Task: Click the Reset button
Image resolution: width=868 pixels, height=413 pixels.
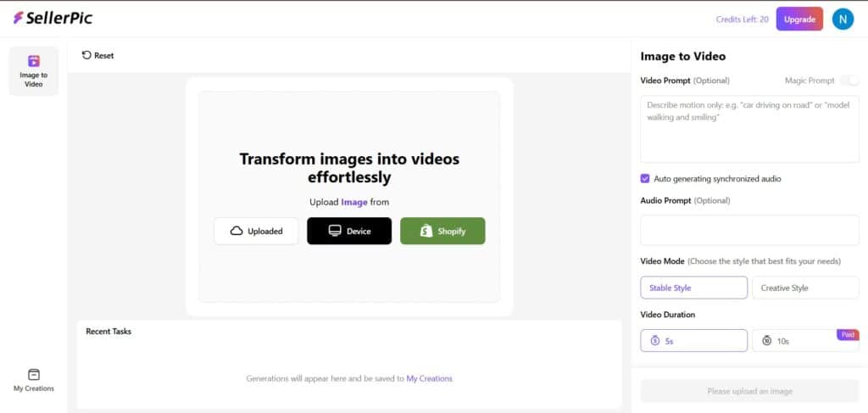Action: (x=98, y=55)
